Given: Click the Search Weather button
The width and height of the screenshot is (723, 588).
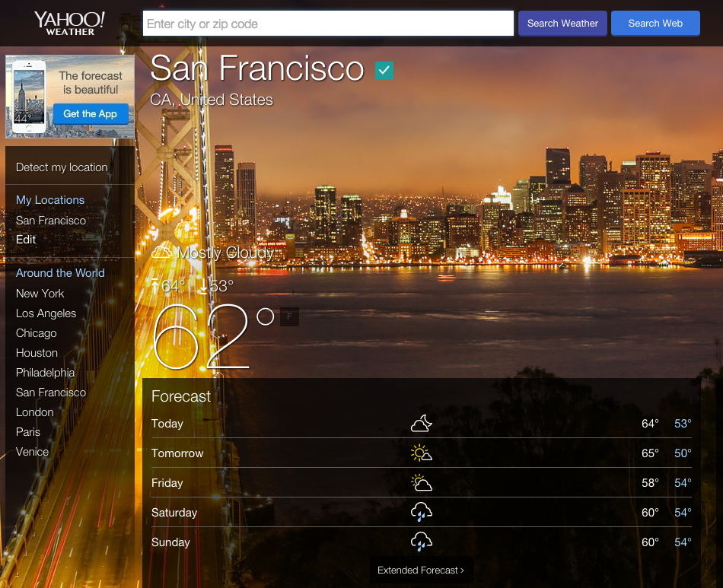Looking at the screenshot, I should click(x=562, y=23).
